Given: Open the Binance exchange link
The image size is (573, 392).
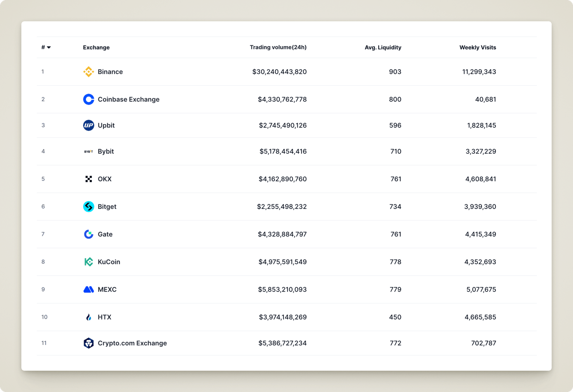Looking at the screenshot, I should pyautogui.click(x=110, y=72).
